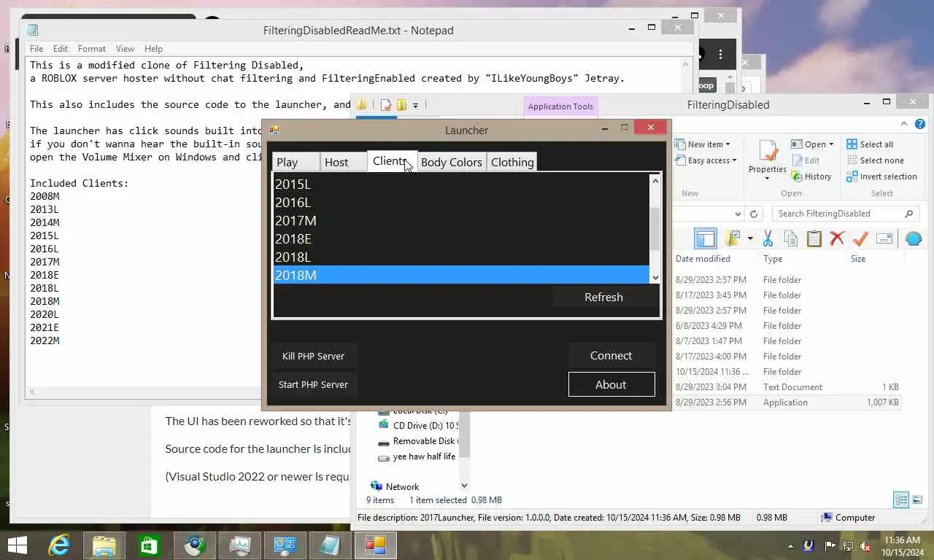This screenshot has width=934, height=560.
Task: Click in the Search FilteringDisabled field
Action: click(838, 214)
